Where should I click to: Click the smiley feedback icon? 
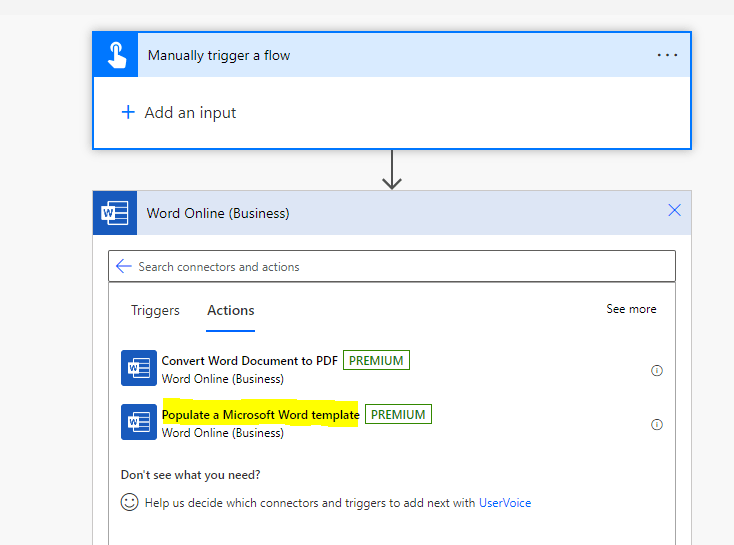[x=129, y=503]
